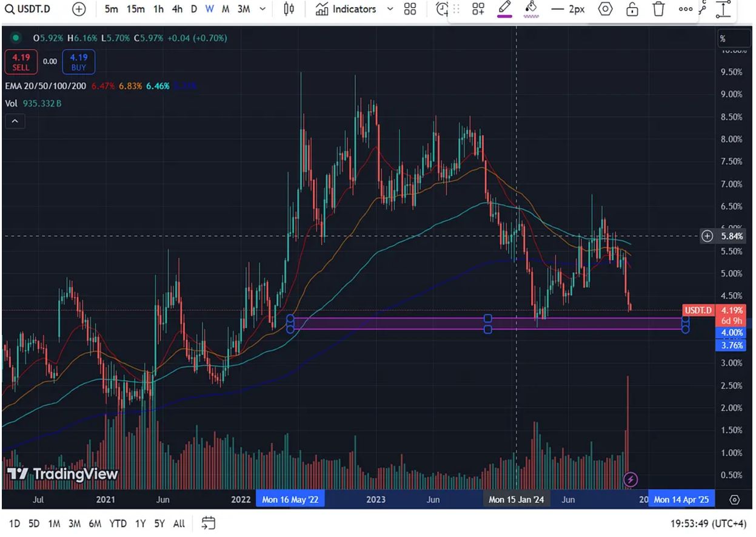The height and width of the screenshot is (537, 756).
Task: Change the drawing line color with the pencil icon
Action: (504, 9)
